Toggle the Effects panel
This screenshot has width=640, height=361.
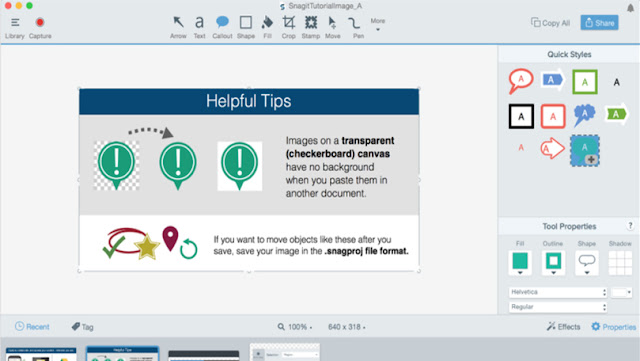click(x=563, y=327)
